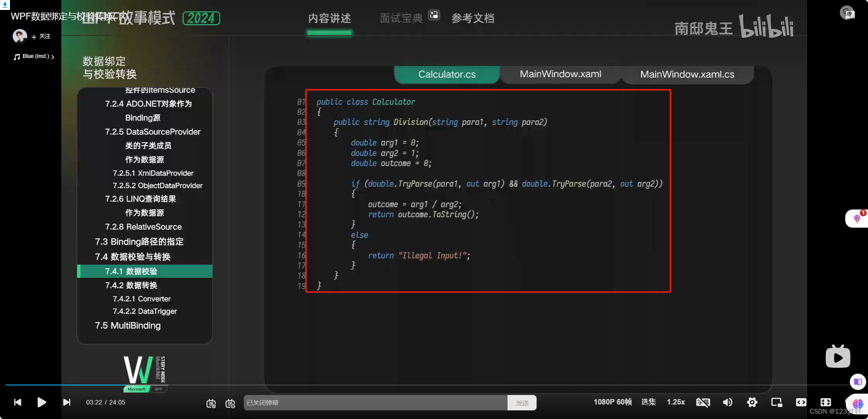The width and height of the screenshot is (868, 419).
Task: Mute the video volume
Action: click(x=727, y=402)
